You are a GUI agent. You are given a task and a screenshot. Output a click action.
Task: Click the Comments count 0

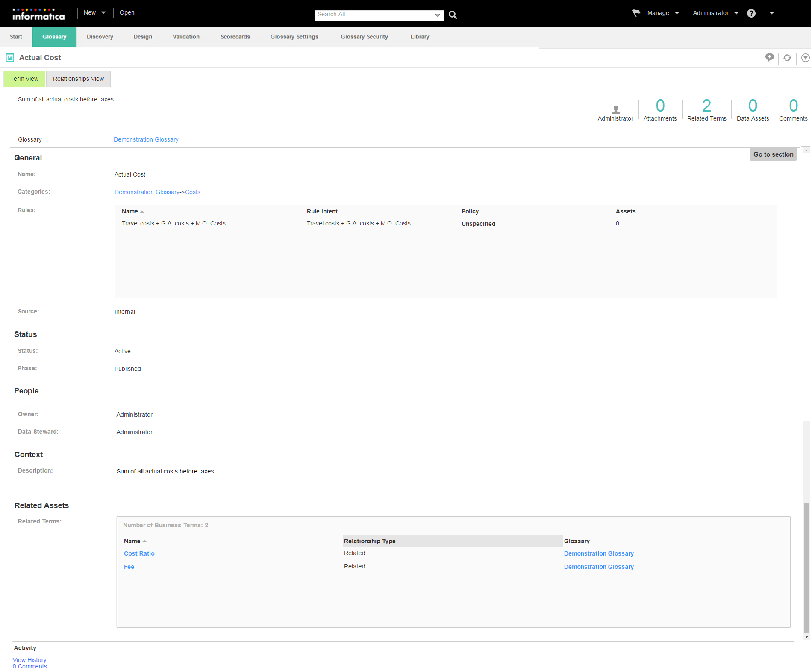pos(794,106)
